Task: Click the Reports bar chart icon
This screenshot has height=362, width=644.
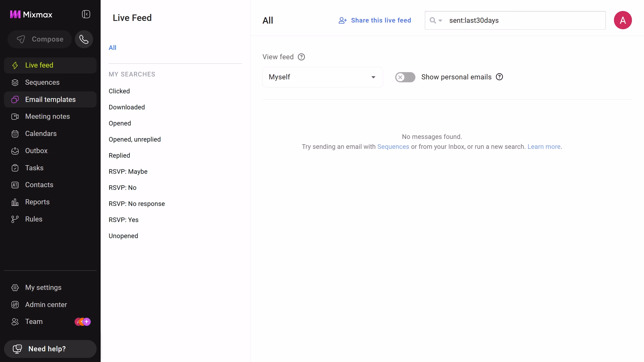Action: click(15, 202)
